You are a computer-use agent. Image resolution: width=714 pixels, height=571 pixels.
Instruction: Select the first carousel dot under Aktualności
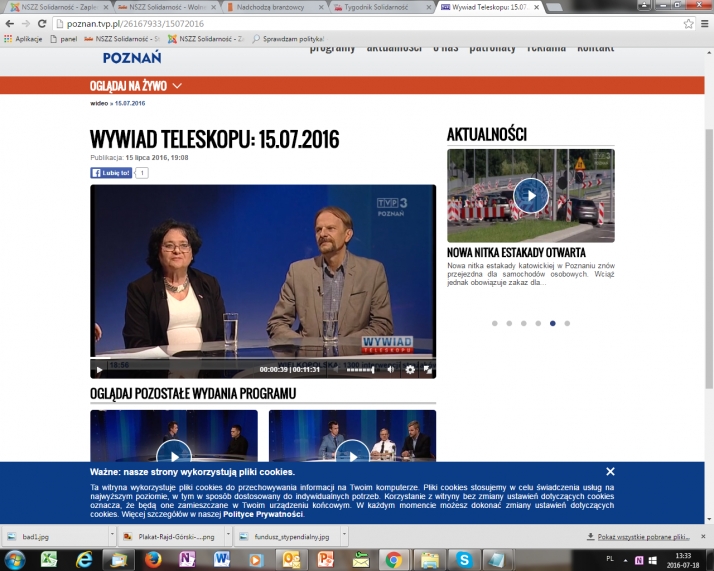[x=494, y=324]
